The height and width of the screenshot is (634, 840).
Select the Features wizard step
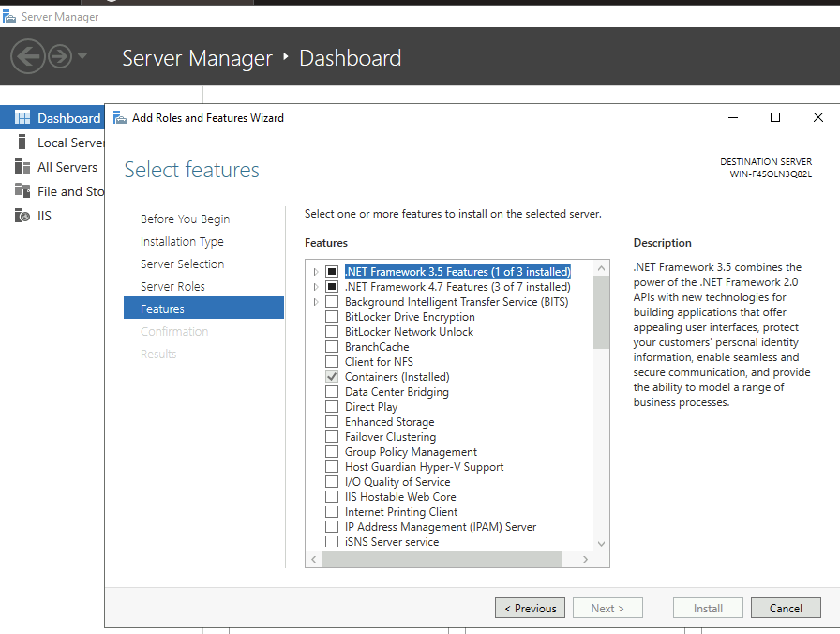(x=204, y=308)
